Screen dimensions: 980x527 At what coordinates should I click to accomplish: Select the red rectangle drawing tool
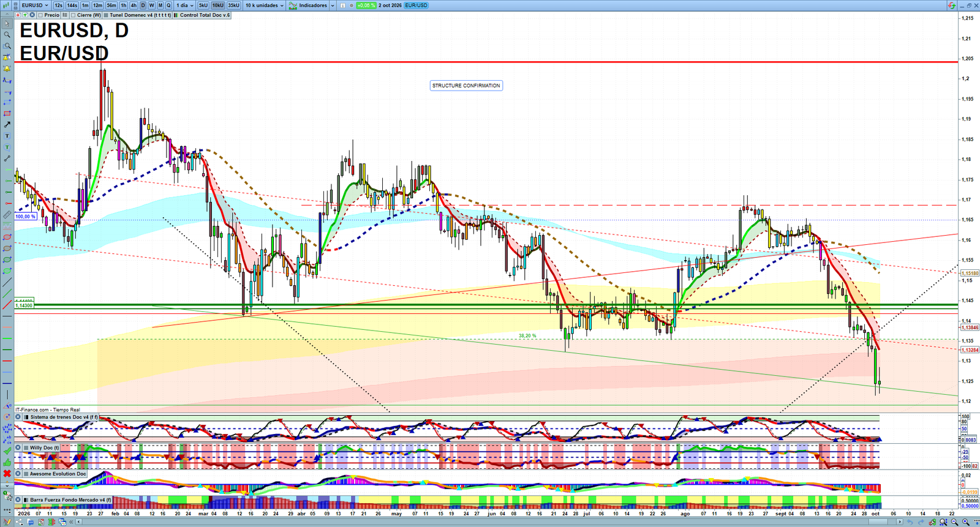7,114
